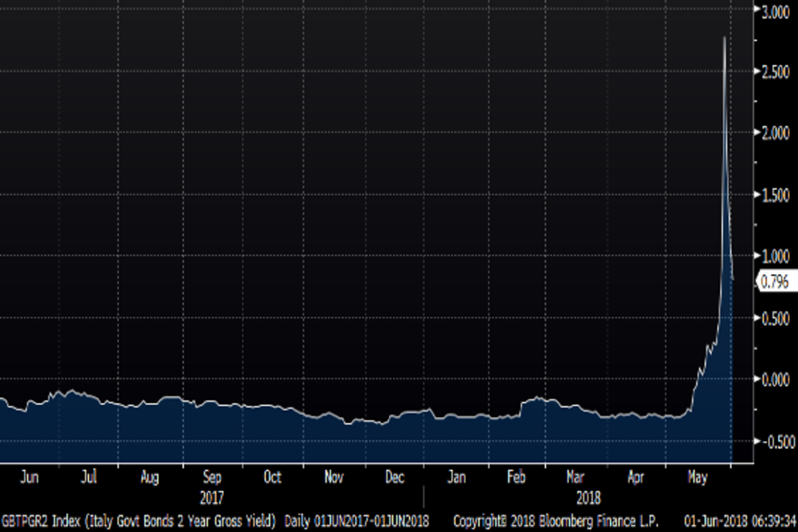Select the May month label
The height and width of the screenshot is (532, 798).
coord(697,477)
